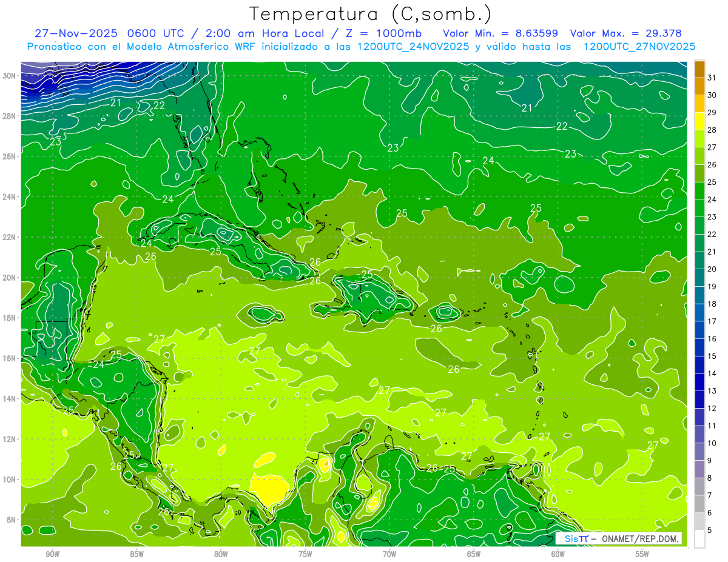Viewport: 728px width, 562px height.
Task: Click the yellow swatch between 28 and 29 on scale
Action: pos(699,121)
